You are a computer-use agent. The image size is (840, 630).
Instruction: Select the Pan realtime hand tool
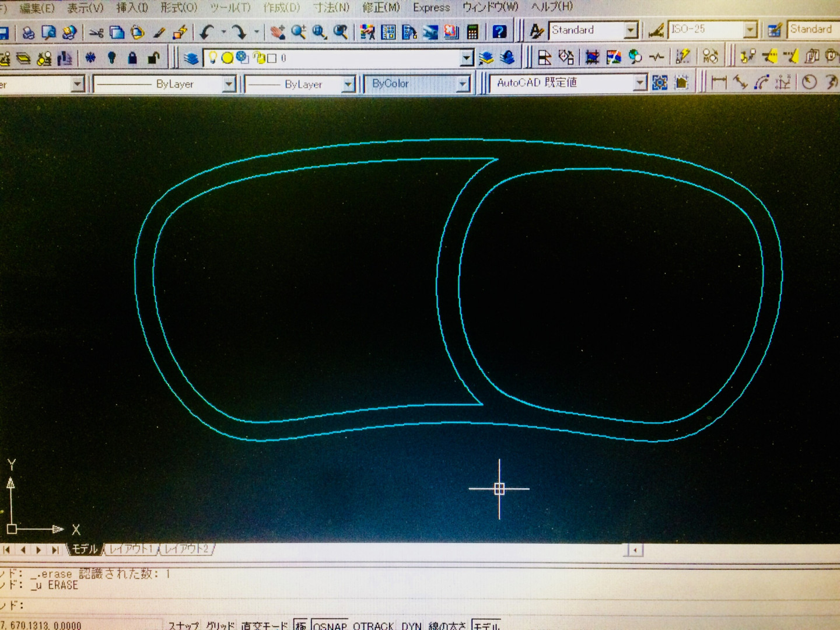(x=278, y=32)
